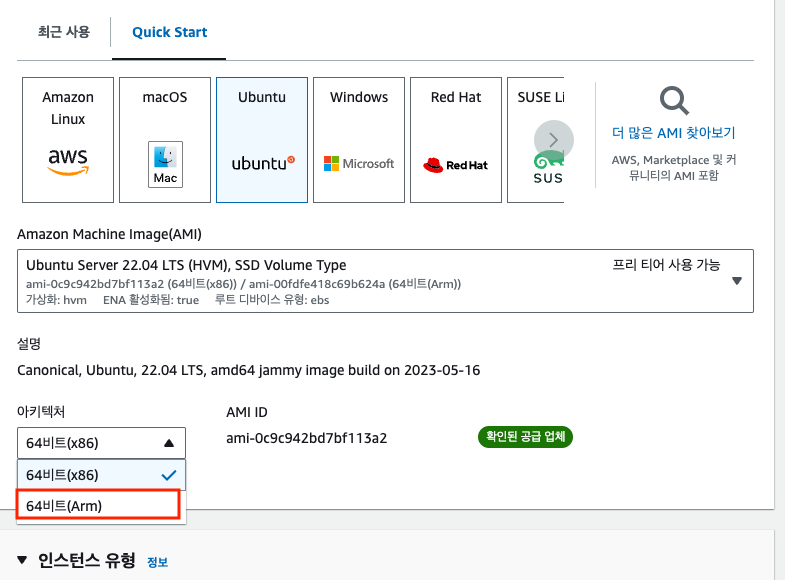
Task: Click the magnifier search icon
Action: pyautogui.click(x=674, y=101)
